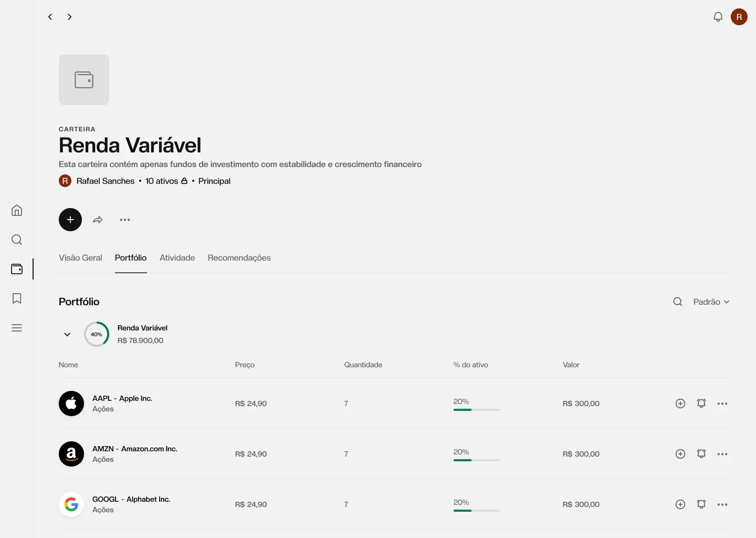Click the wallet cover image thumbnail
This screenshot has width=756, height=538.
[84, 80]
